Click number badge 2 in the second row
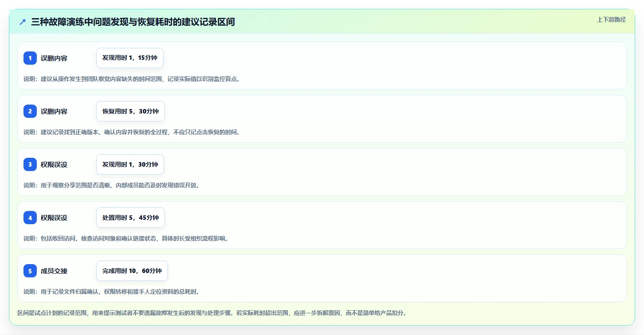Screen dimensions: 644x335 click(30, 111)
